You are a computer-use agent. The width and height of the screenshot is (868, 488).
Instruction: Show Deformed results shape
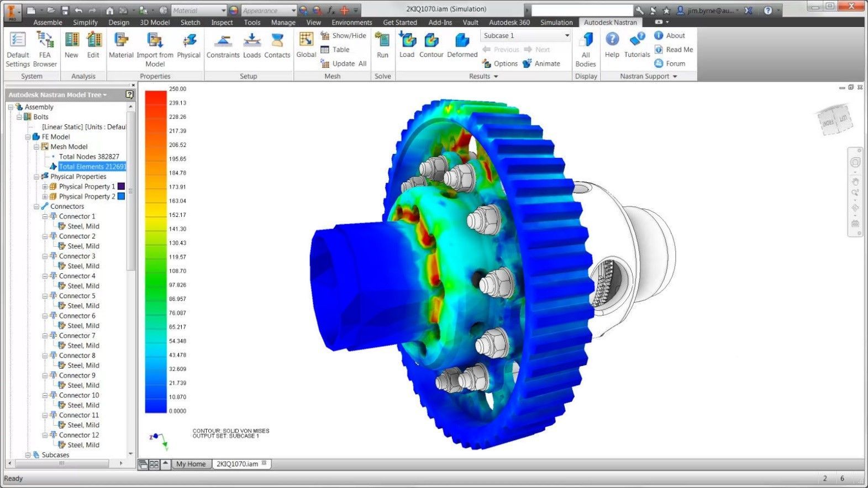coord(462,45)
